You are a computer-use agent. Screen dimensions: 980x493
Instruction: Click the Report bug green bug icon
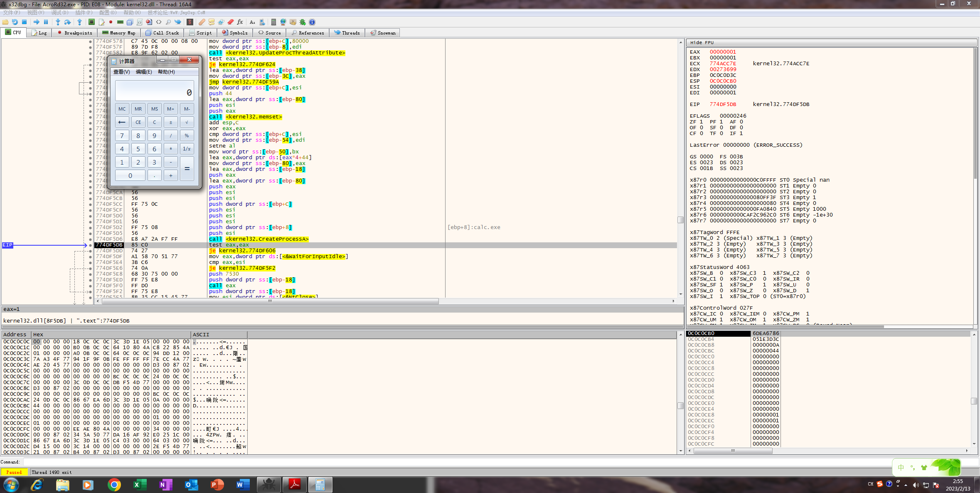click(303, 22)
